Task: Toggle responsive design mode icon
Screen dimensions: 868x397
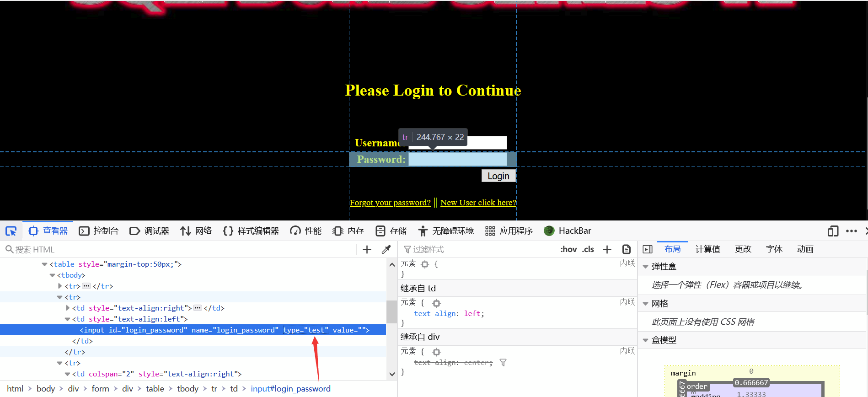Action: [x=833, y=231]
